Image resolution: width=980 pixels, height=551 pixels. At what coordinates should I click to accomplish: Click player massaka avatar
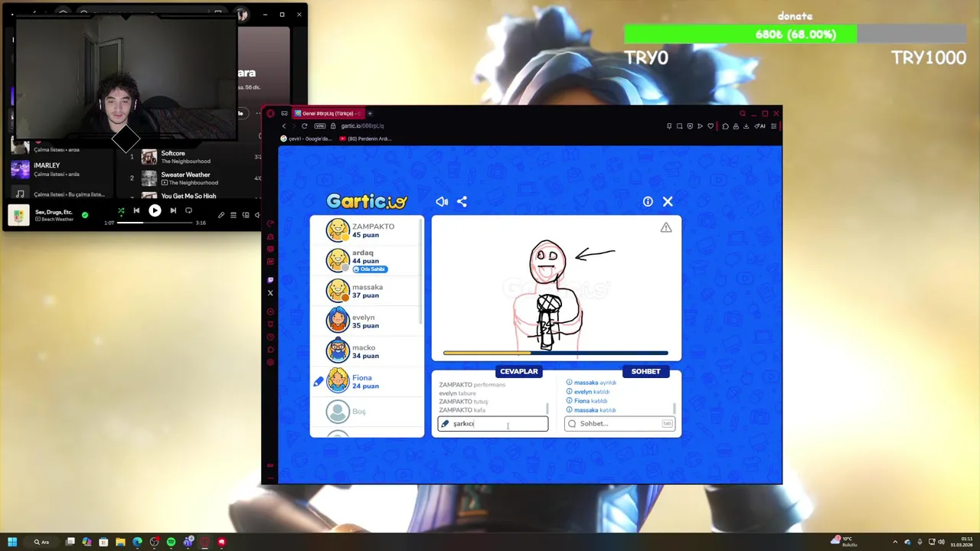(x=338, y=290)
